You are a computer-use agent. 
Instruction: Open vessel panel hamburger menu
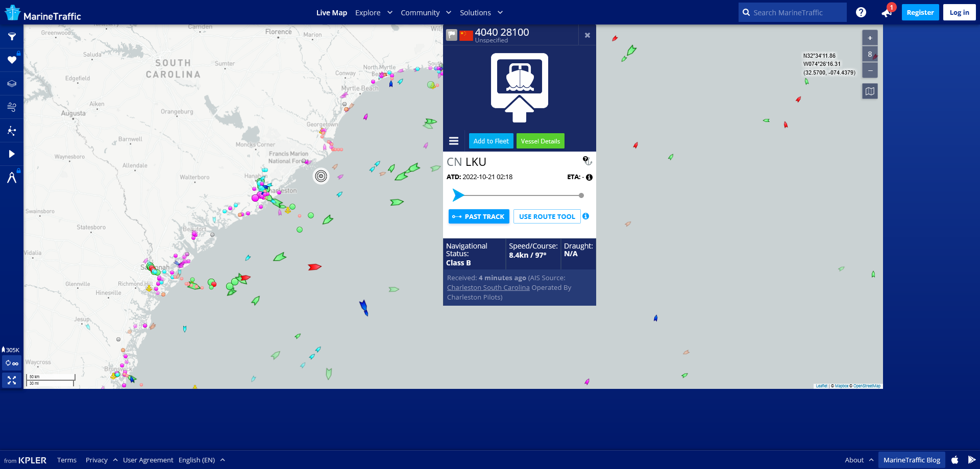pos(454,141)
